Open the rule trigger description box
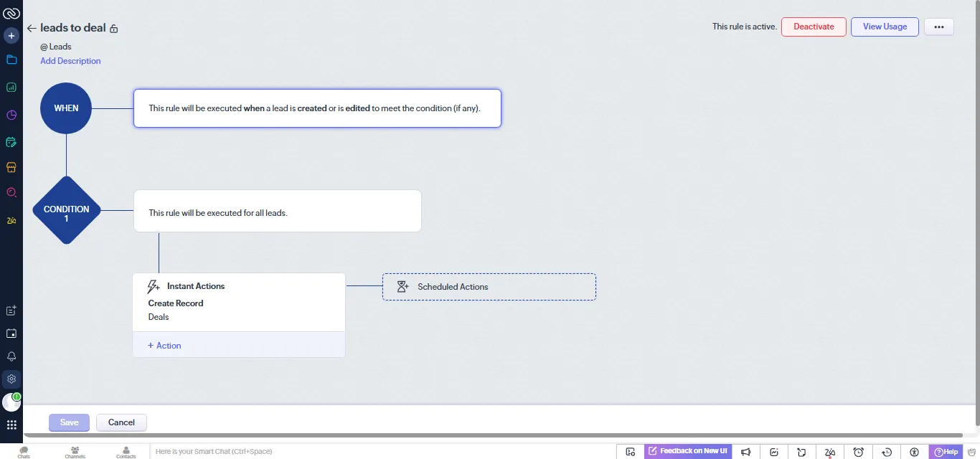Viewport: 980px width, 459px height. (x=317, y=108)
